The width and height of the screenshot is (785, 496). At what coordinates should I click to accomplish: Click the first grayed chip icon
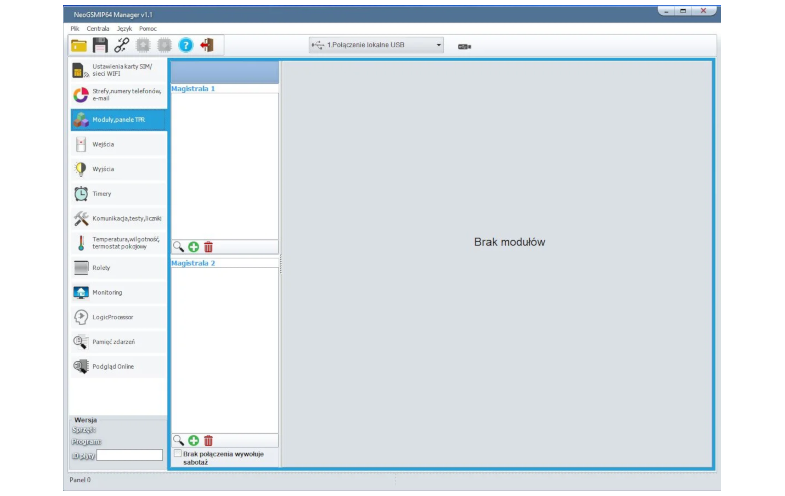(143, 45)
